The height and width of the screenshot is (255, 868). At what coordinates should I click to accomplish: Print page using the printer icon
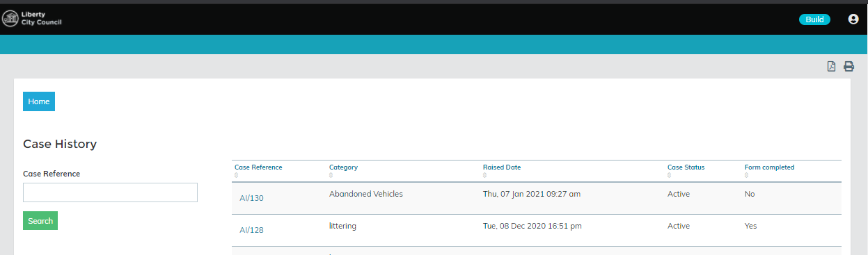[x=849, y=67]
